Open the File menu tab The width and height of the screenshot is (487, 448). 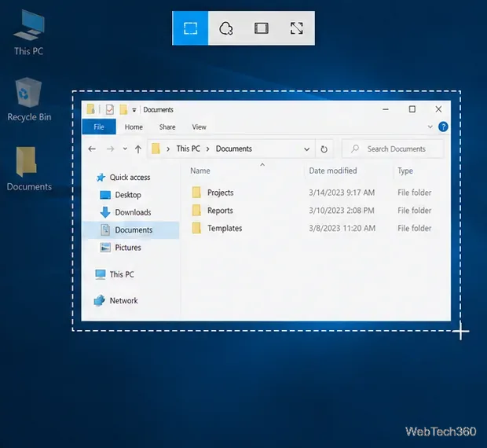coord(99,127)
